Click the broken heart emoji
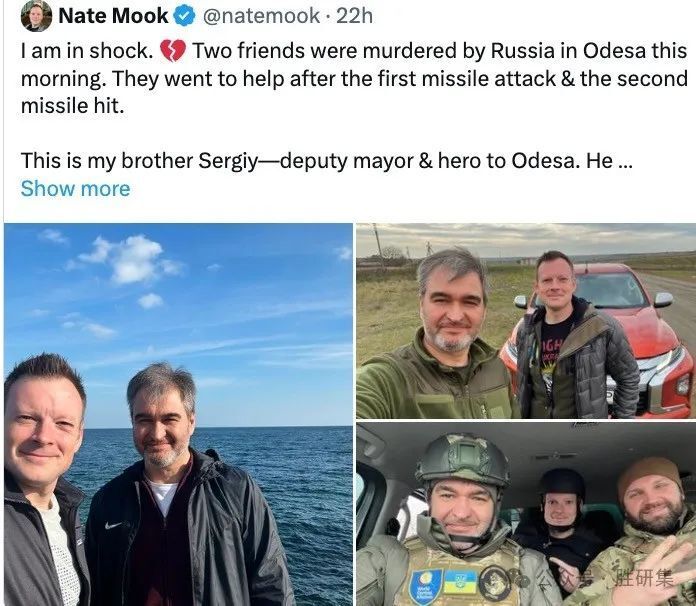 (x=174, y=50)
